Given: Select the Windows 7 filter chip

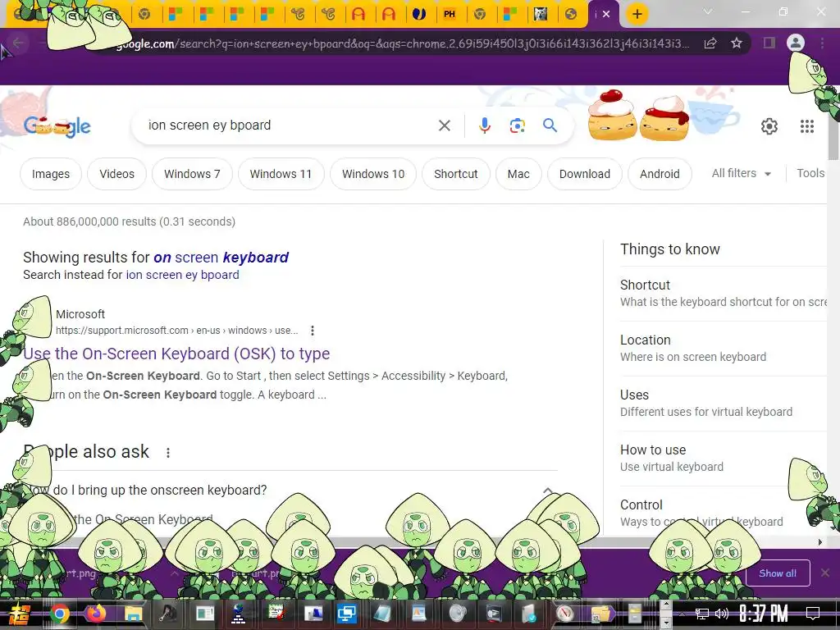Looking at the screenshot, I should [x=192, y=174].
